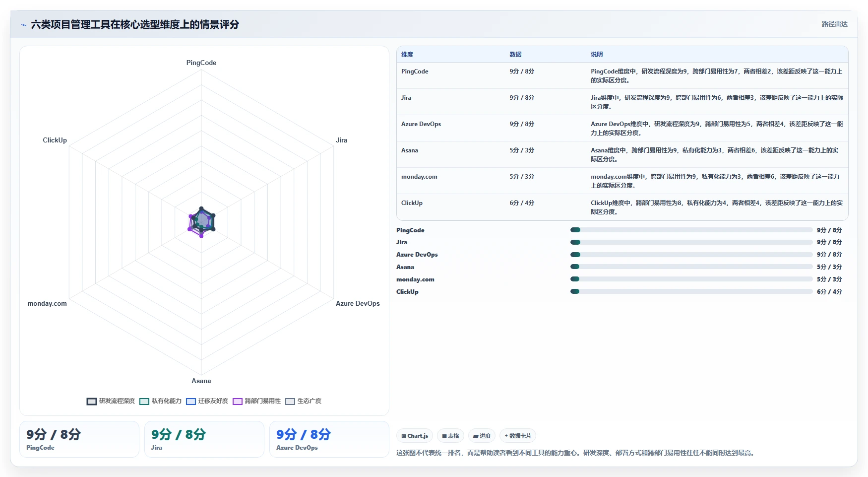The image size is (868, 477).
Task: Click the Azure DevOps axis label on the radar
Action: [358, 303]
